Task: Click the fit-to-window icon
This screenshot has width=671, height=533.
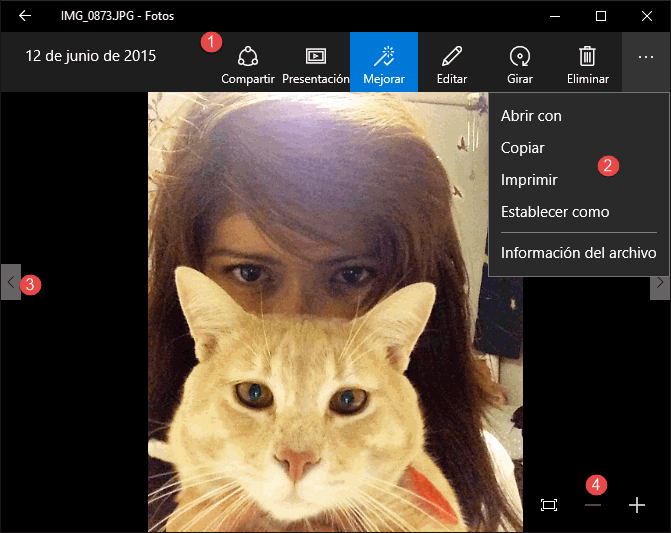Action: tap(549, 505)
